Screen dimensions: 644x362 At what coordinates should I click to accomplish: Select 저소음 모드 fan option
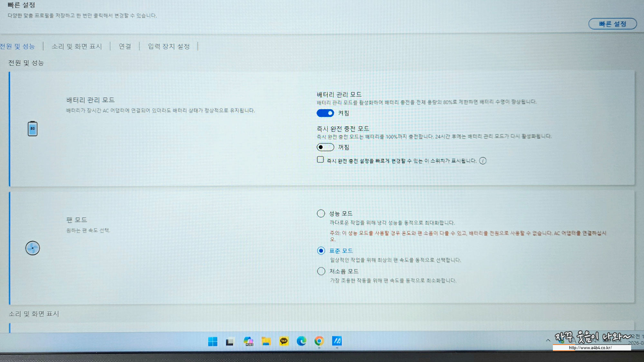click(321, 271)
